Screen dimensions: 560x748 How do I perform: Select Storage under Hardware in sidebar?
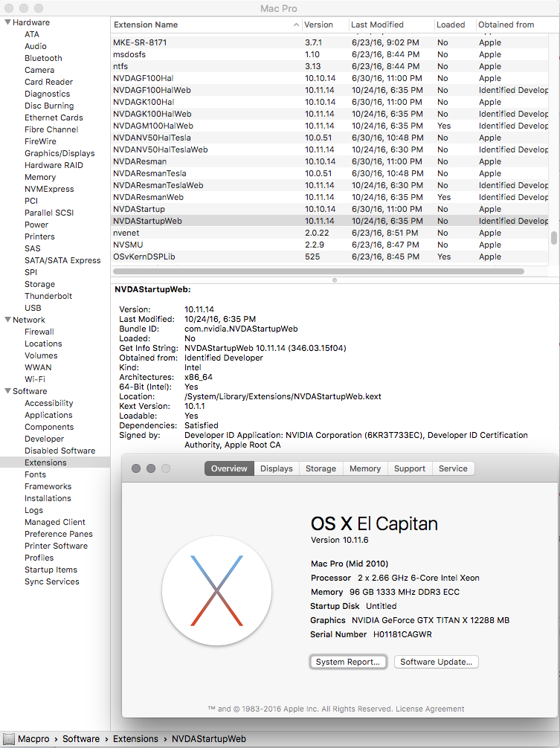click(39, 284)
